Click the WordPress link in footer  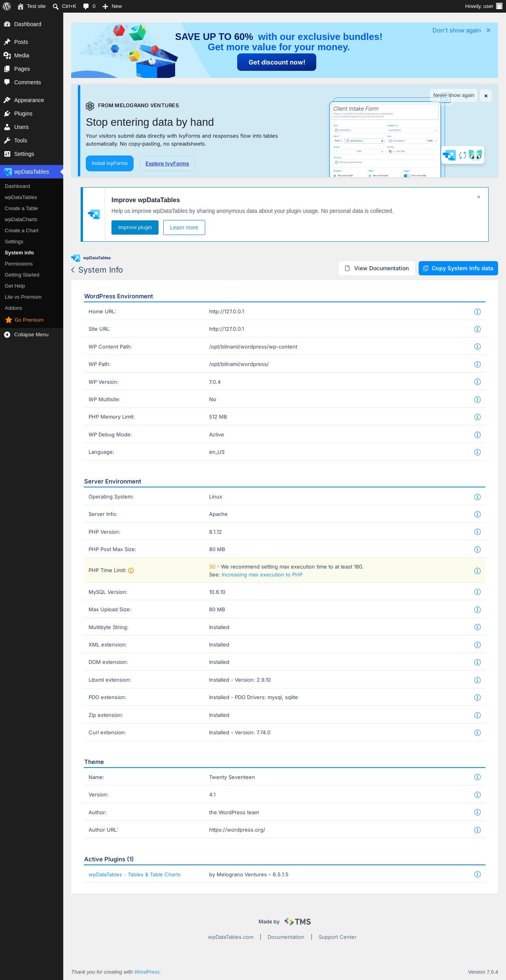(147, 972)
